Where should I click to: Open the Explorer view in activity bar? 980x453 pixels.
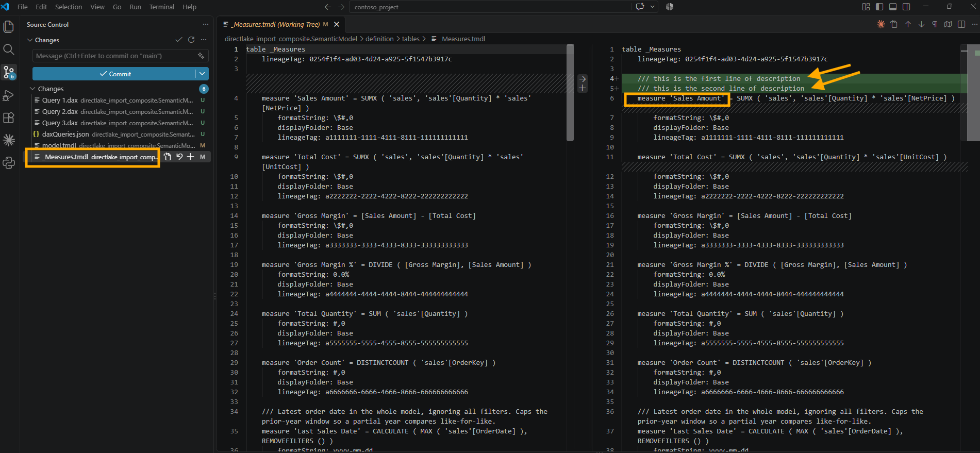8,26
